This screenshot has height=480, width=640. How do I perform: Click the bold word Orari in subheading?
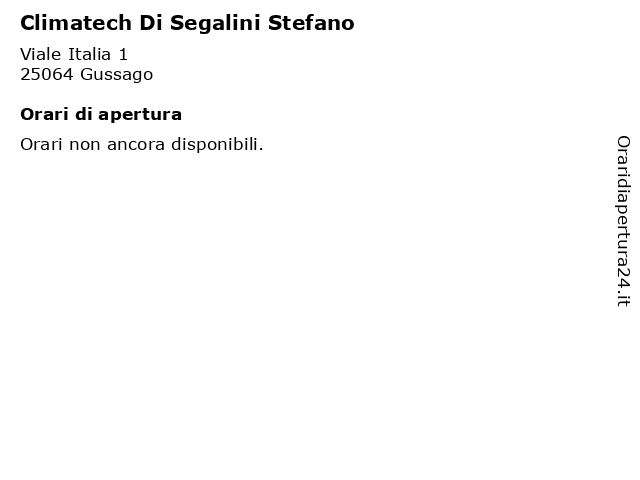point(44,114)
